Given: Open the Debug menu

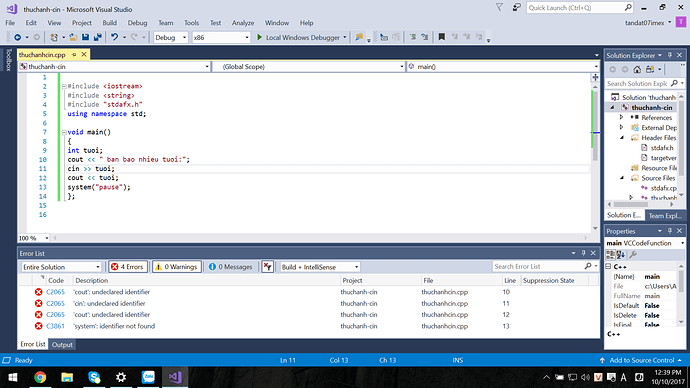Looking at the screenshot, I should click(x=137, y=23).
